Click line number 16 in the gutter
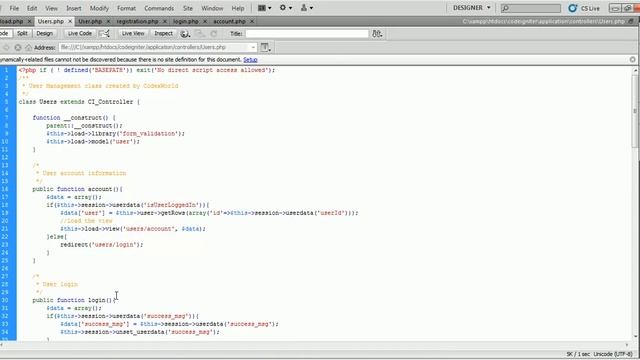The width and height of the screenshot is (640, 360). (4, 189)
